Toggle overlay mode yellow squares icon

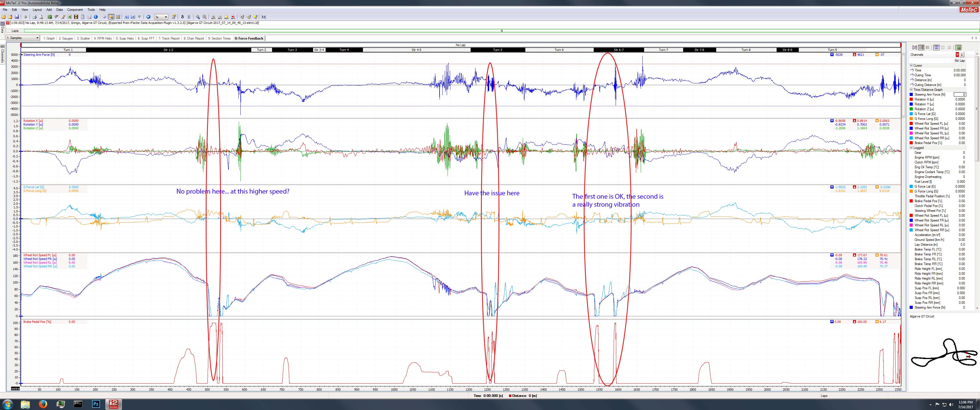click(x=111, y=17)
